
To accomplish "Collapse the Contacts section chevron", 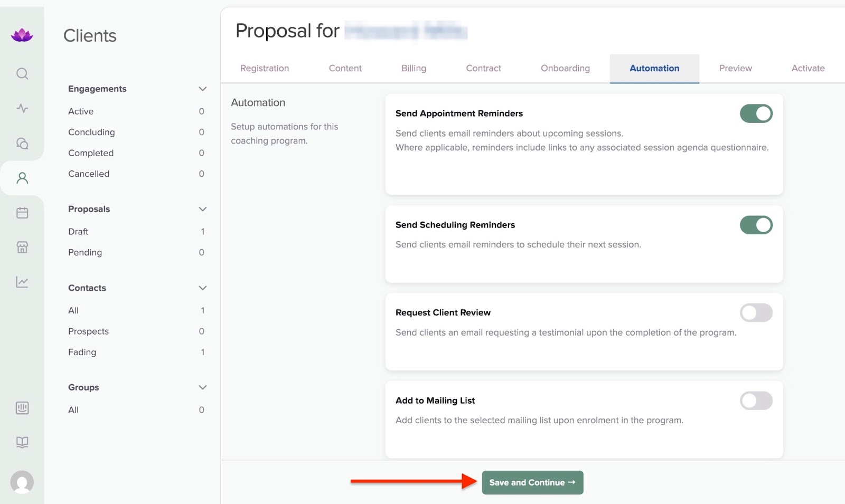I will click(x=202, y=288).
